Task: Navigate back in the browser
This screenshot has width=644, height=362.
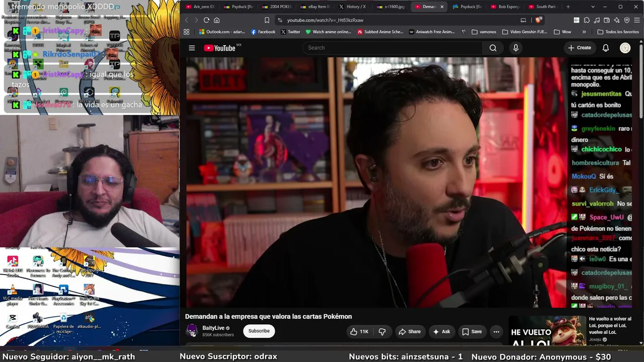Action: pos(186,20)
